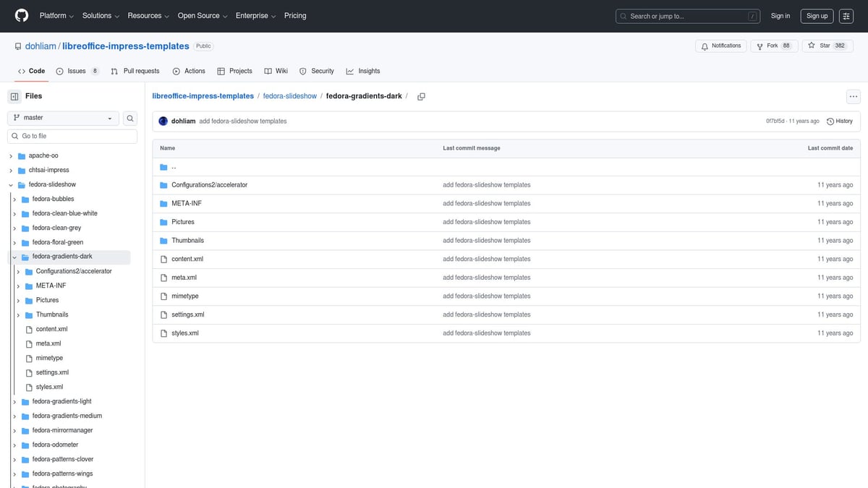The width and height of the screenshot is (868, 488).
Task: Star the repository
Action: [826, 46]
